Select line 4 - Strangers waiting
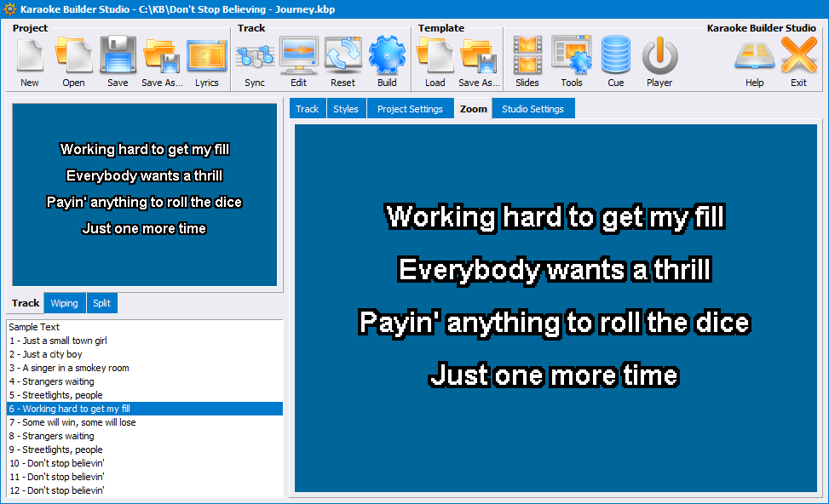The image size is (829, 504). click(x=145, y=381)
